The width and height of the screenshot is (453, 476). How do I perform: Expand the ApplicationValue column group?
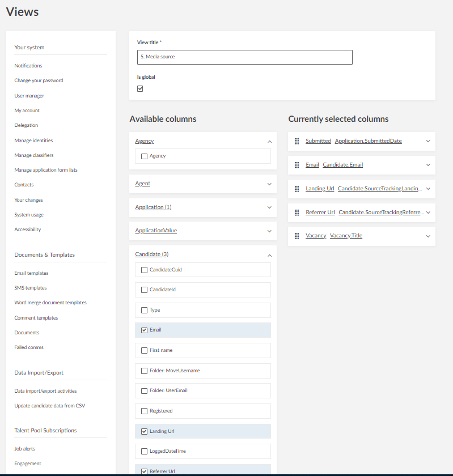pyautogui.click(x=269, y=231)
